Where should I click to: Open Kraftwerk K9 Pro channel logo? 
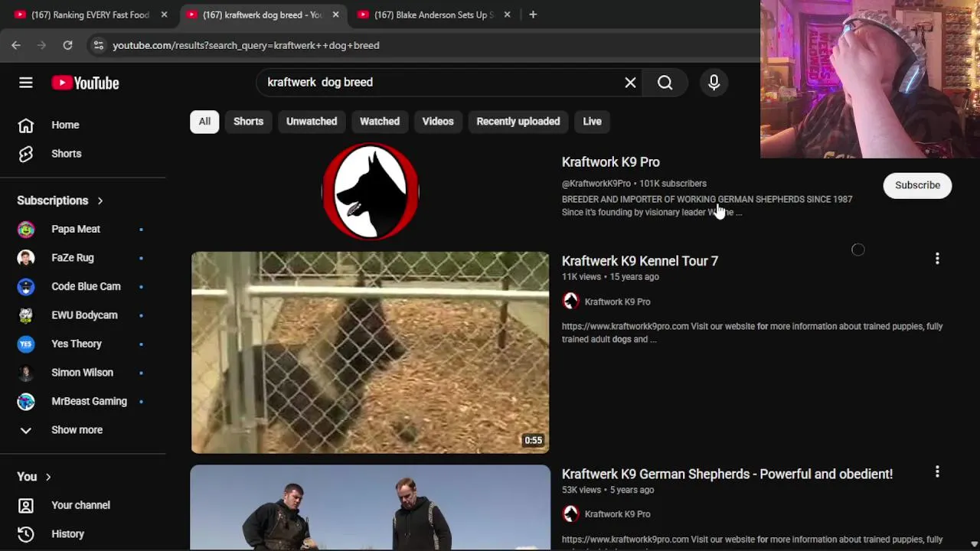tap(371, 191)
